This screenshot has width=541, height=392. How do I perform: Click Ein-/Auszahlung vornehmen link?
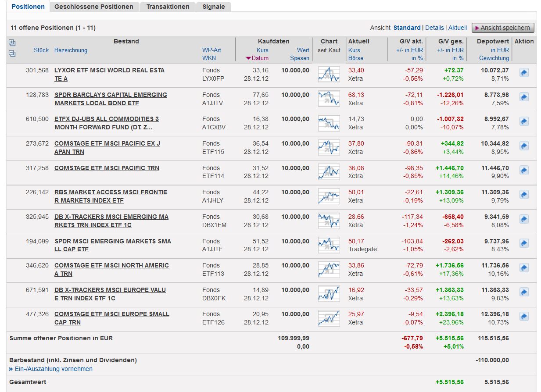(x=54, y=369)
